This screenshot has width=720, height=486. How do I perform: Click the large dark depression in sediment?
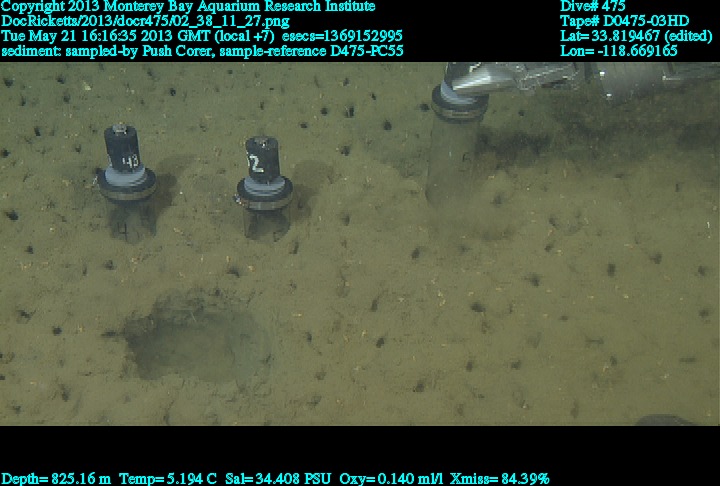[x=197, y=338]
